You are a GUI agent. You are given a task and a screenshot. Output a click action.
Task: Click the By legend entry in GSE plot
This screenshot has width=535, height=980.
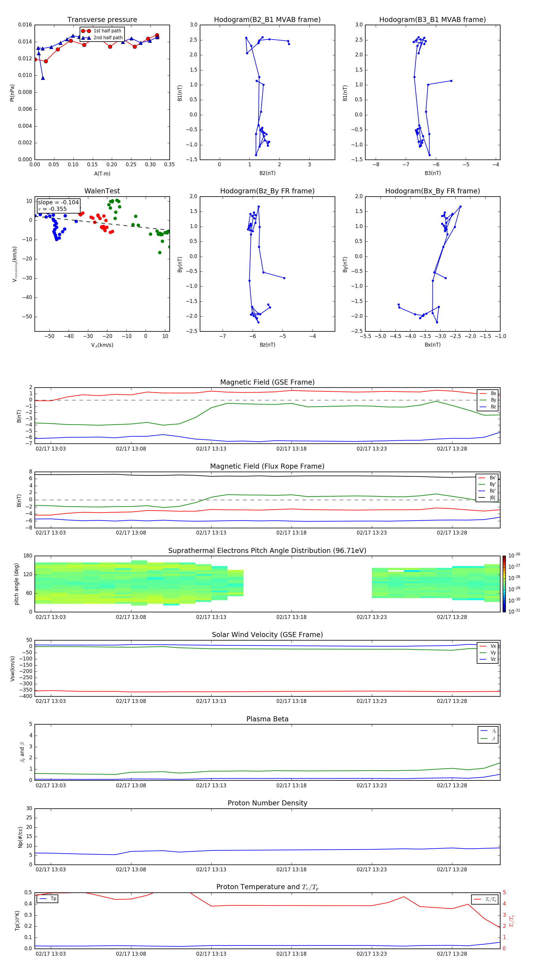488,400
